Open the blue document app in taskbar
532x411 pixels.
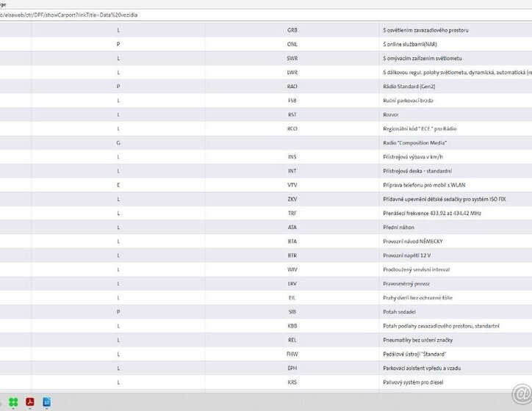[x=47, y=401]
